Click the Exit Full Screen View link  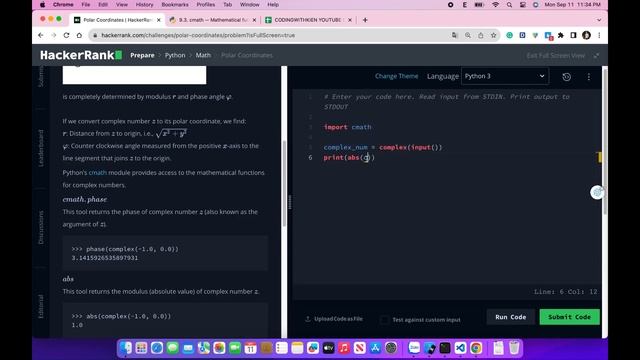(x=556, y=56)
